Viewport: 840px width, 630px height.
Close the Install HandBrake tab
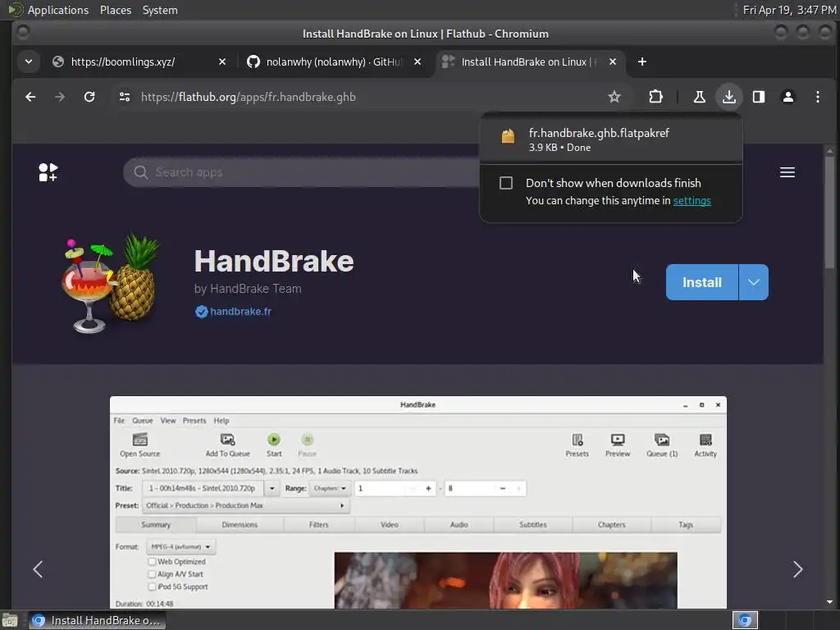(612, 62)
